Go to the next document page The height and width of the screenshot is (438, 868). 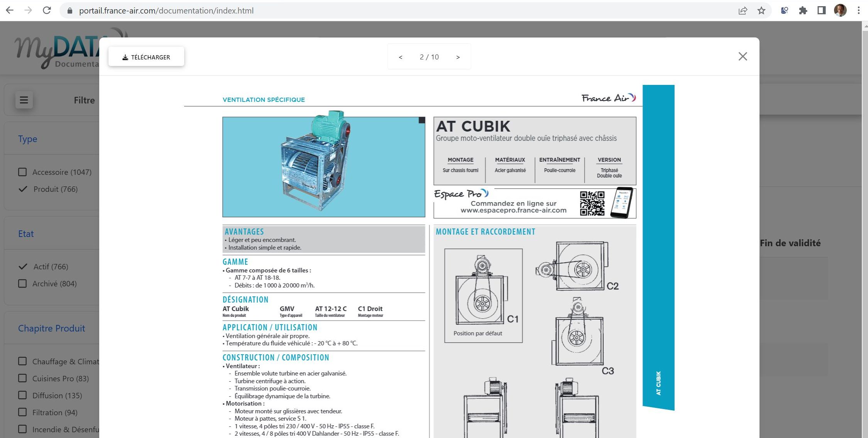pyautogui.click(x=458, y=57)
